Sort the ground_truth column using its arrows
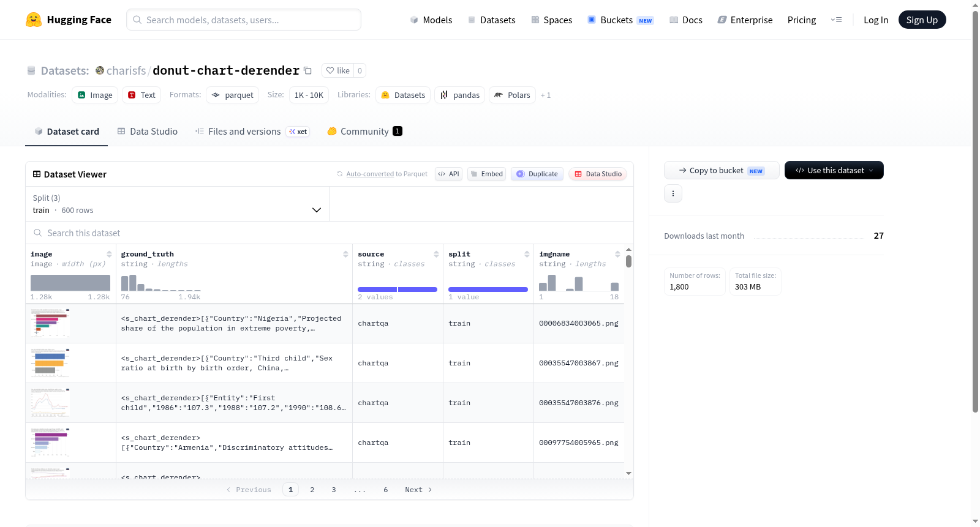980x527 pixels. coord(345,254)
